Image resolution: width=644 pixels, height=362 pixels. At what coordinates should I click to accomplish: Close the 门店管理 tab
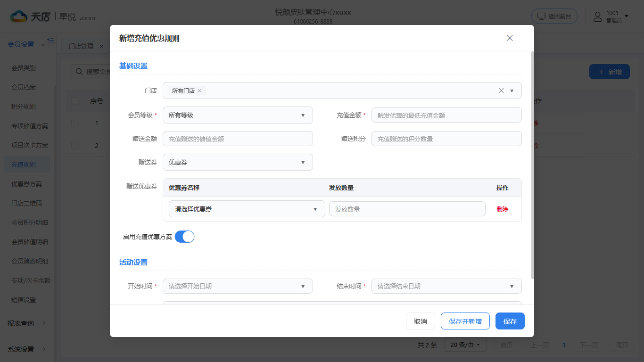[101, 47]
